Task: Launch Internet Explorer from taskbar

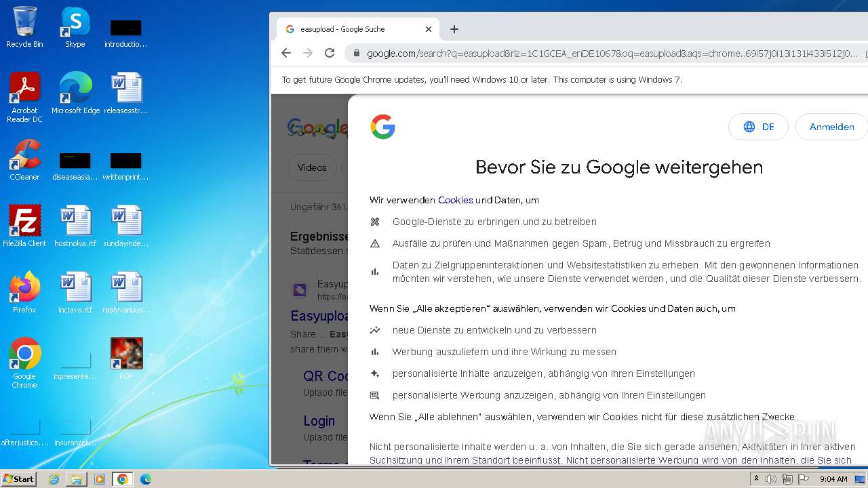Action: click(54, 479)
